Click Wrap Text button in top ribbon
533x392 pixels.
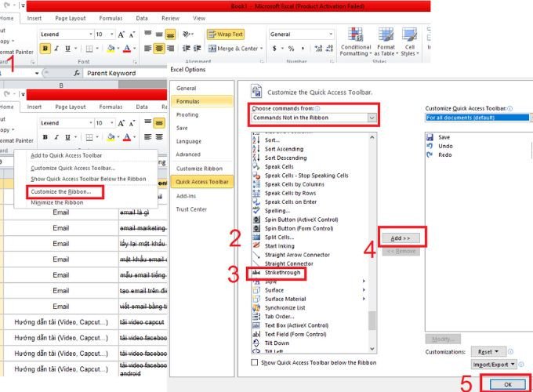pos(226,34)
